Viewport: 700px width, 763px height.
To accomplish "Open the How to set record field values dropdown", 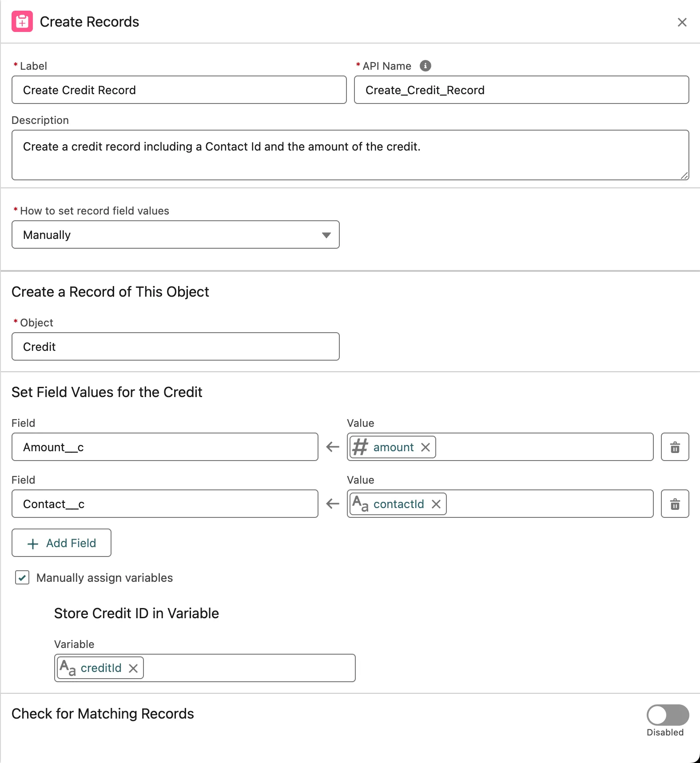I will click(x=175, y=235).
